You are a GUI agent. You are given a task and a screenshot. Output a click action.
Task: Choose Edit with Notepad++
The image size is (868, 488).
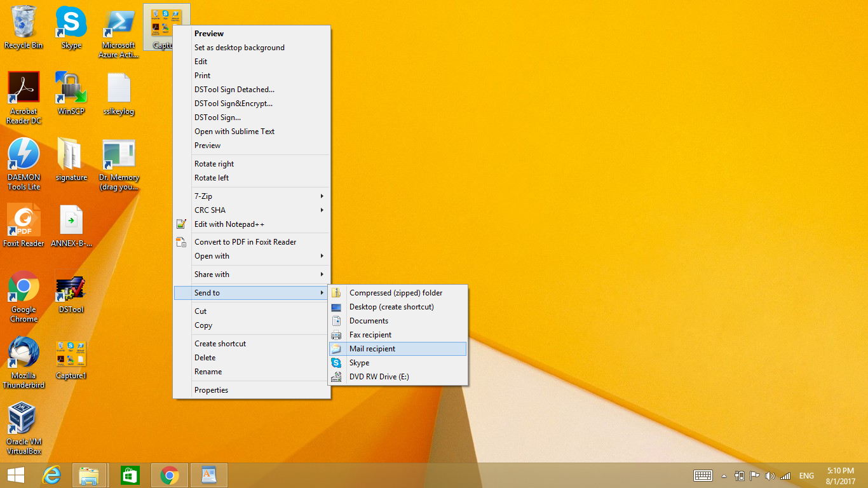tap(229, 224)
